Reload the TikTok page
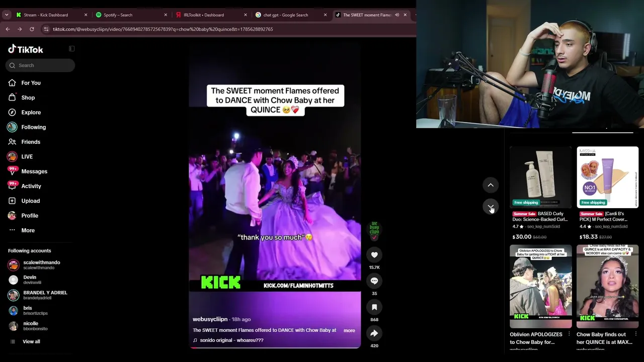 (x=32, y=29)
